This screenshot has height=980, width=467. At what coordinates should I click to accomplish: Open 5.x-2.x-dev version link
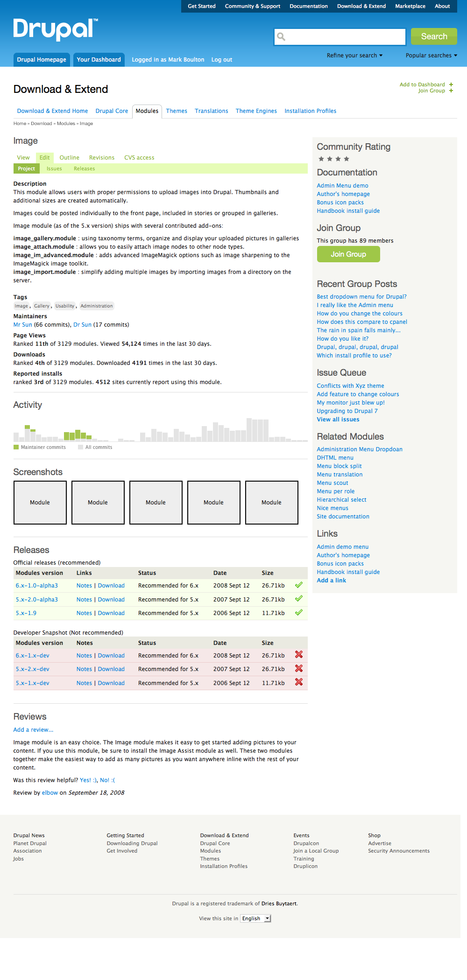(x=32, y=669)
